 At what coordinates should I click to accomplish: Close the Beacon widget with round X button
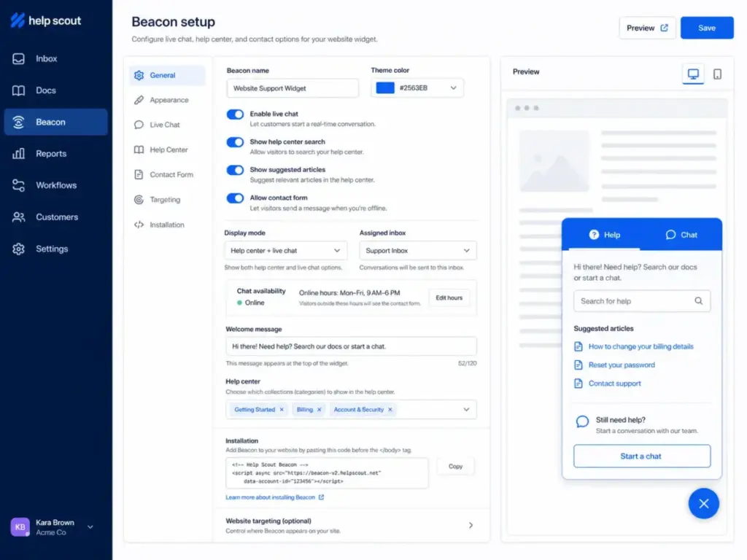[x=704, y=503]
